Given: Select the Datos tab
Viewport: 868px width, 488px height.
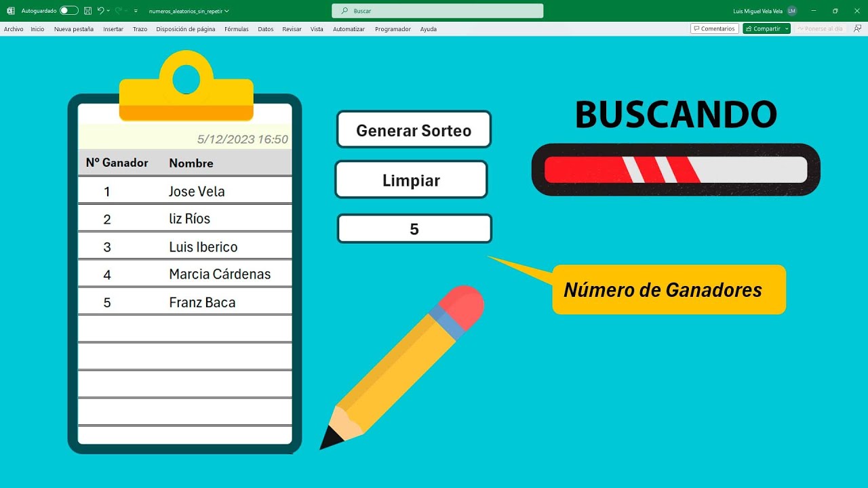Looking at the screenshot, I should tap(266, 29).
